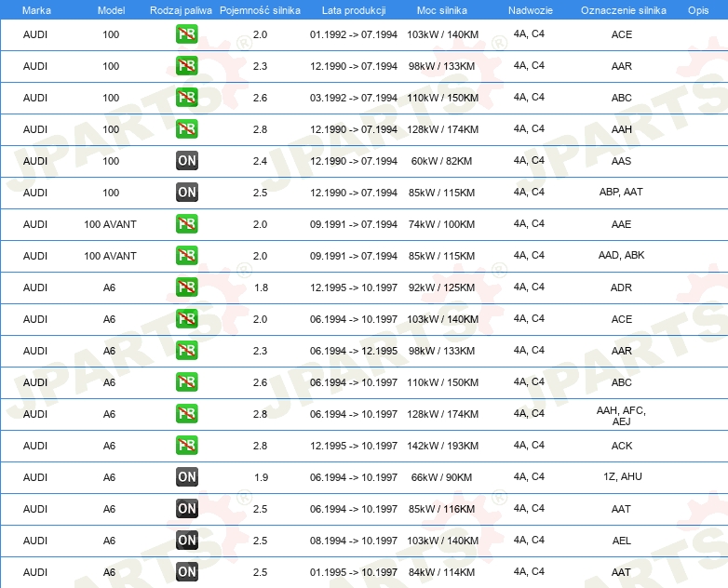
Task: Click date range 08.1994 -> 10.1997
Action: [x=354, y=541]
